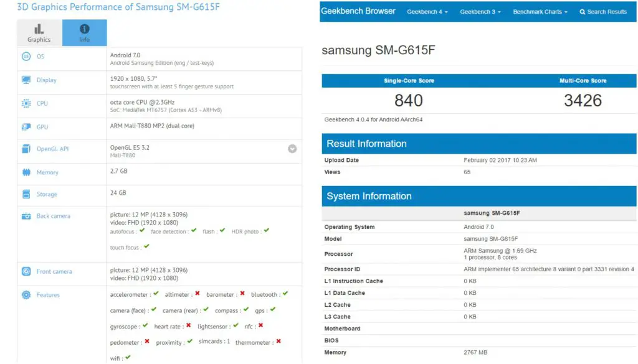Open the Graphics tab
This screenshot has width=638, height=364.
click(39, 32)
